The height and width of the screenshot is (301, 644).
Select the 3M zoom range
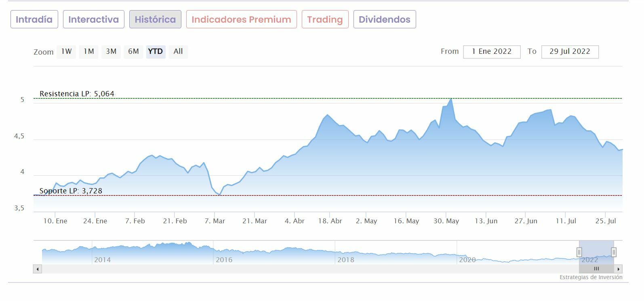click(x=111, y=51)
